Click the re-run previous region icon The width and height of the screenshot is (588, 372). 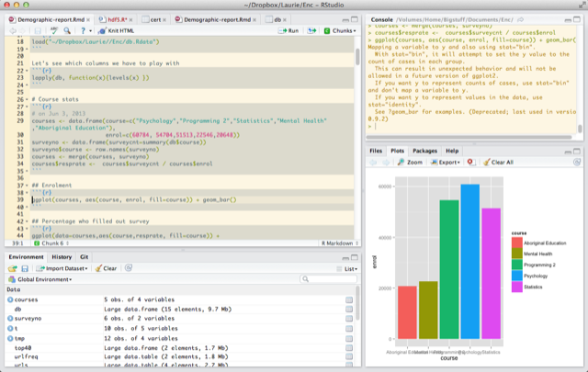311,30
